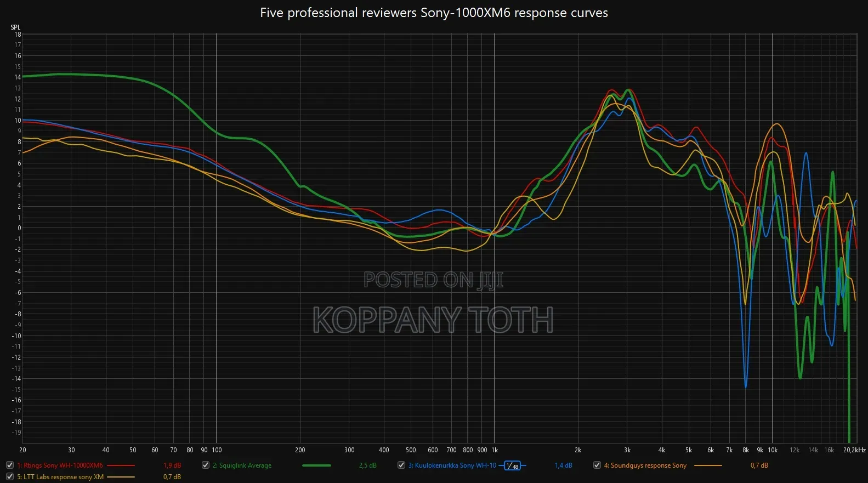Untick the LTT Labs response sony XM checkbox
This screenshot has width=868, height=483.
(x=10, y=476)
